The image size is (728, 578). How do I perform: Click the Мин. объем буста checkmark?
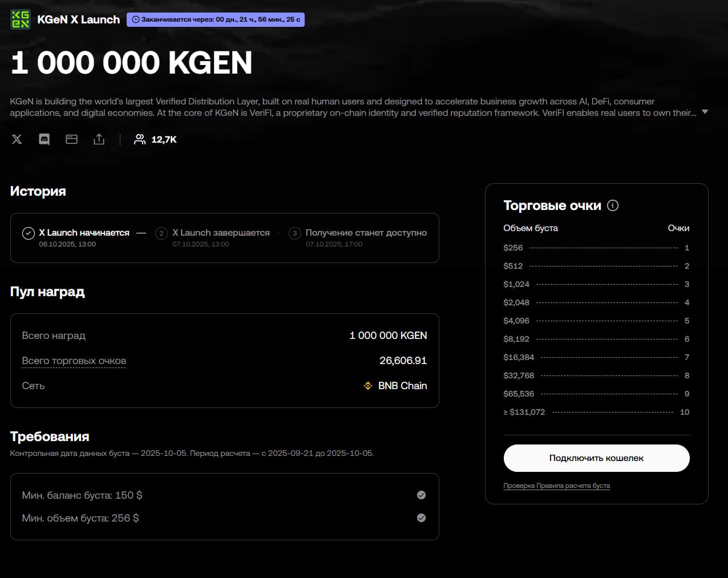421,518
